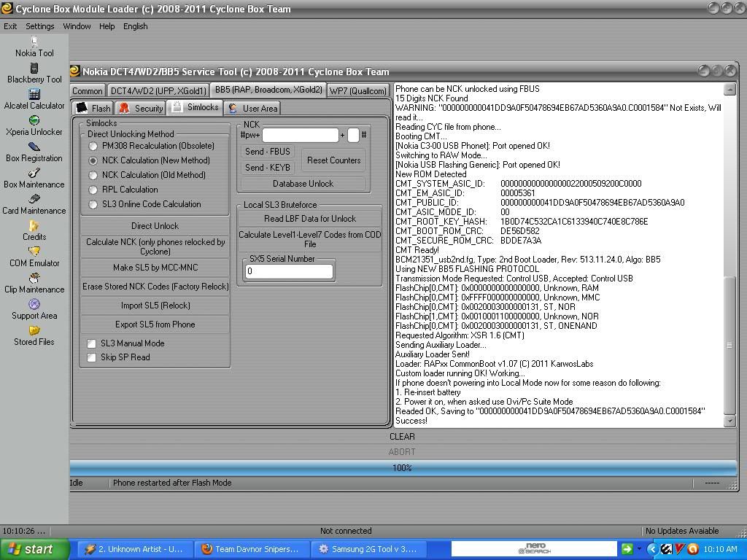Select the SL3 Online Code Calculation option
This screenshot has width=747, height=560.
tap(93, 204)
